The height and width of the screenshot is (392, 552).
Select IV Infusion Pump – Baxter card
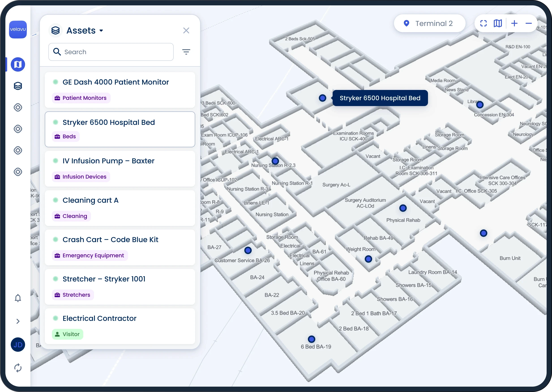tap(120, 168)
